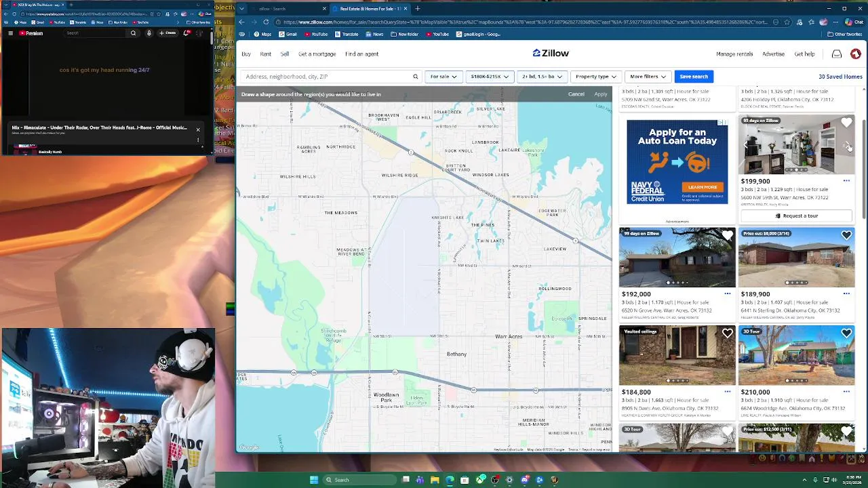Open the Advertise link

coord(773,54)
